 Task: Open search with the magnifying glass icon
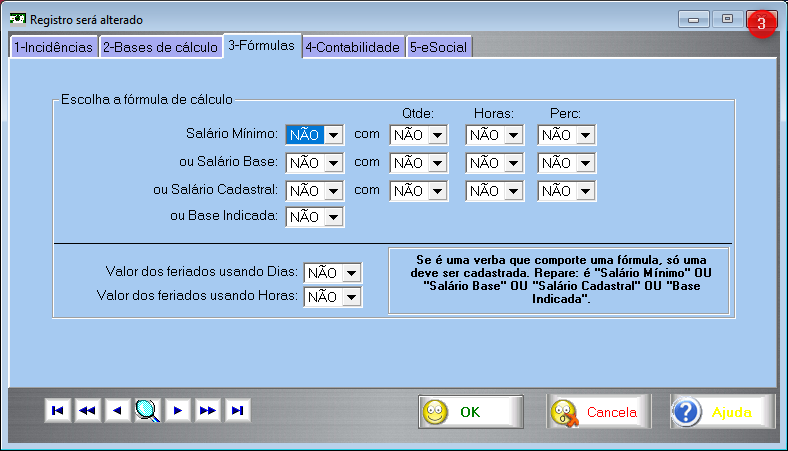click(148, 410)
